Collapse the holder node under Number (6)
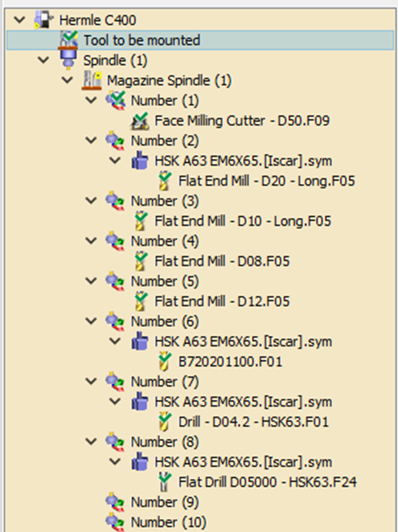Image resolution: width=398 pixels, height=532 pixels. (115, 342)
